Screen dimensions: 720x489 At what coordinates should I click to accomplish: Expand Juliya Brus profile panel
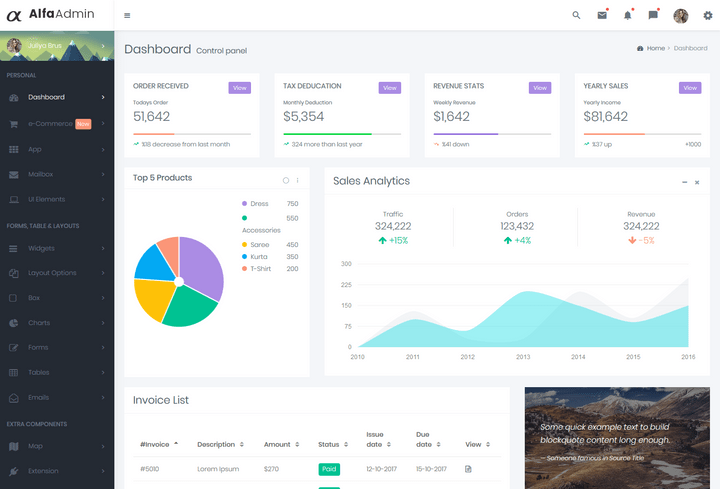(x=57, y=46)
